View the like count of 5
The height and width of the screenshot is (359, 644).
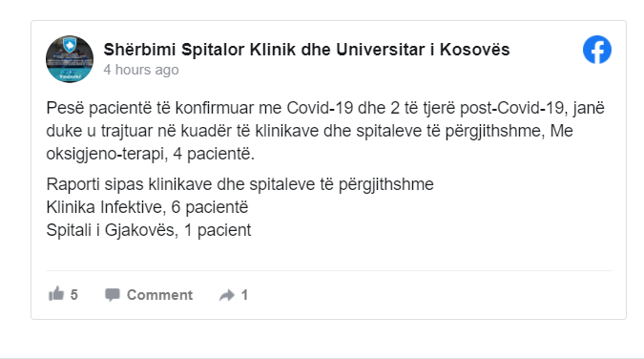(73, 295)
